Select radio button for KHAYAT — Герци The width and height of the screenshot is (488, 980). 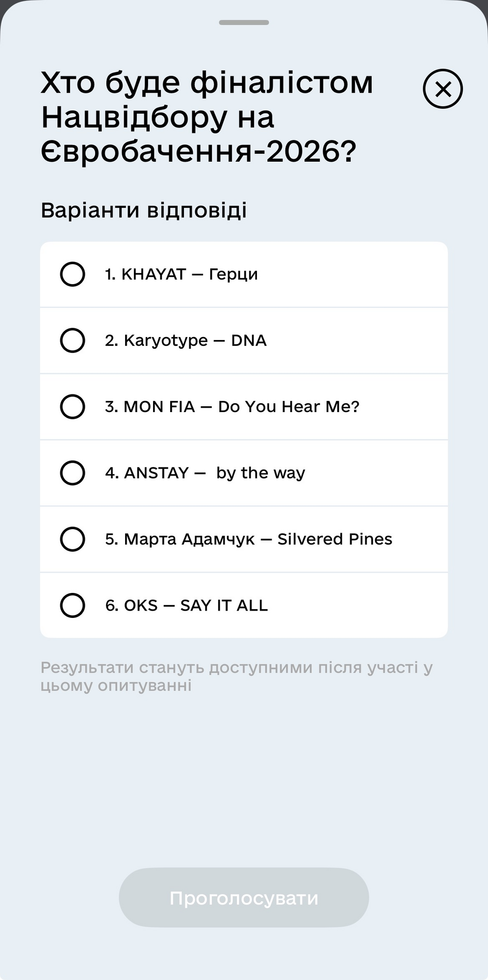pyautogui.click(x=73, y=274)
